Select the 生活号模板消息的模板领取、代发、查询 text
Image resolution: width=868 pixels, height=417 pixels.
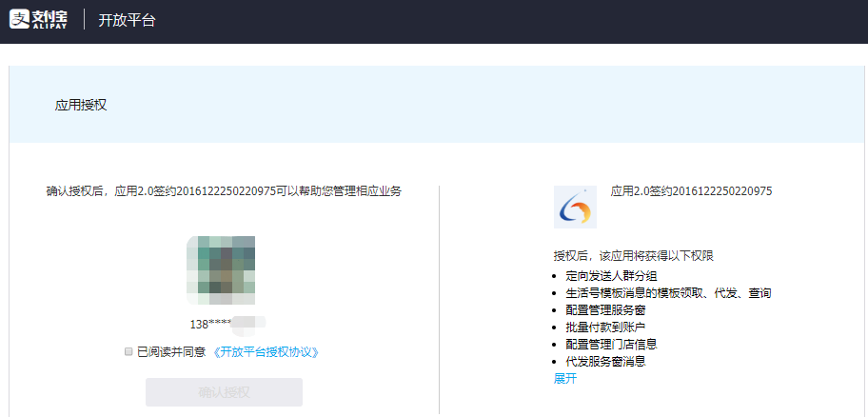point(668,293)
